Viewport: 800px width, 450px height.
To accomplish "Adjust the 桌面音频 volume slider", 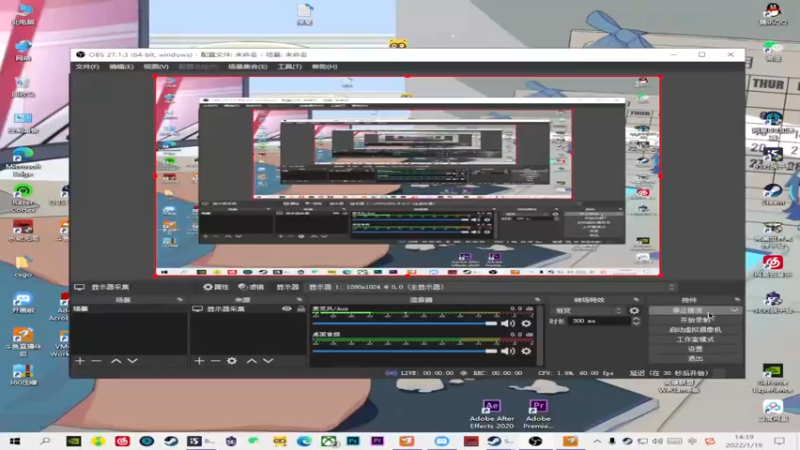I will click(404, 351).
